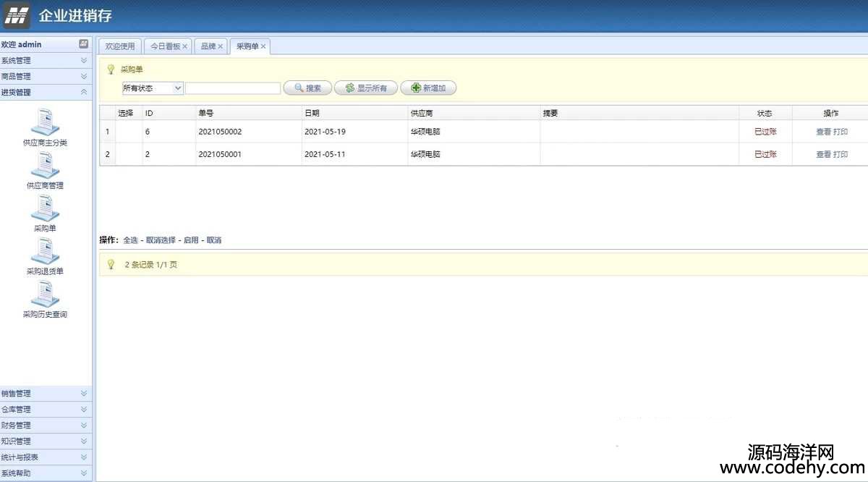Click 华硕电脑 supplier in row 1
The height and width of the screenshot is (482, 868).
pyautogui.click(x=425, y=132)
